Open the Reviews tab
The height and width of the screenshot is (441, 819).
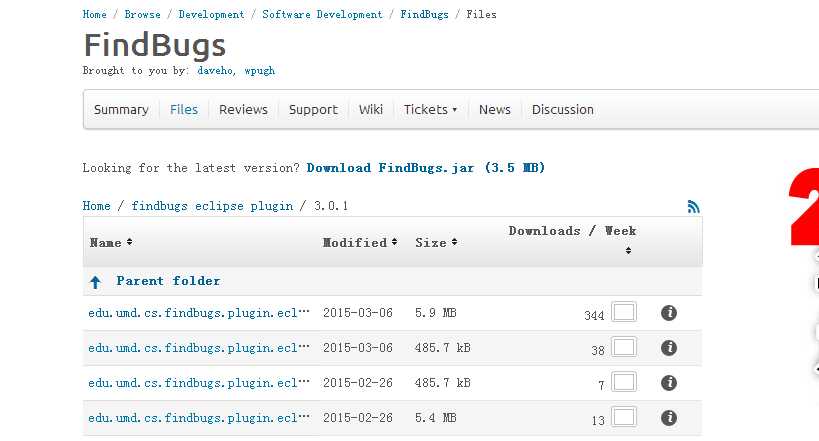(243, 110)
